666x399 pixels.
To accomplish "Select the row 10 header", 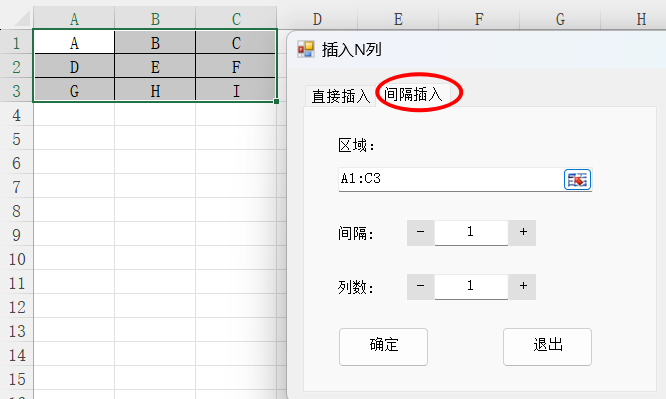I will pyautogui.click(x=17, y=259).
